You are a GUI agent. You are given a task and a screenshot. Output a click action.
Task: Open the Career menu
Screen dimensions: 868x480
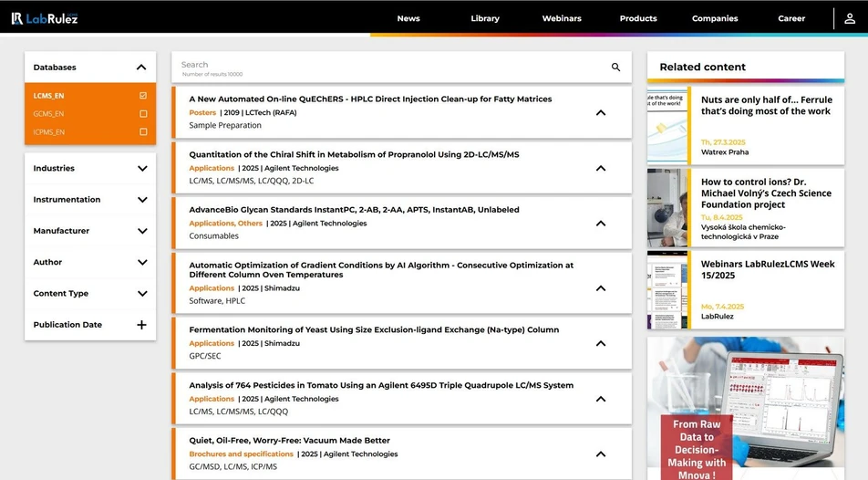pyautogui.click(x=791, y=18)
